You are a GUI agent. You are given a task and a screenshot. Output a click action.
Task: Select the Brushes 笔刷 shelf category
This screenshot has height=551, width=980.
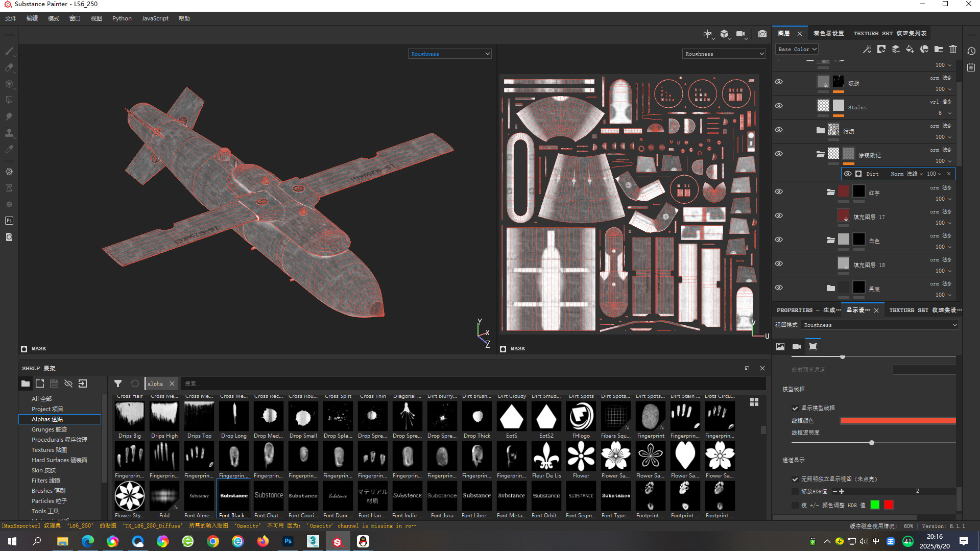(x=49, y=491)
